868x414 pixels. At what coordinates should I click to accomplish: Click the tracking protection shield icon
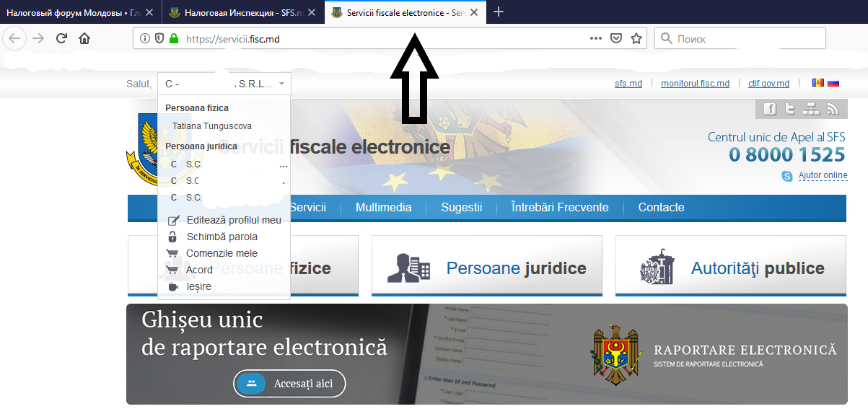(159, 39)
